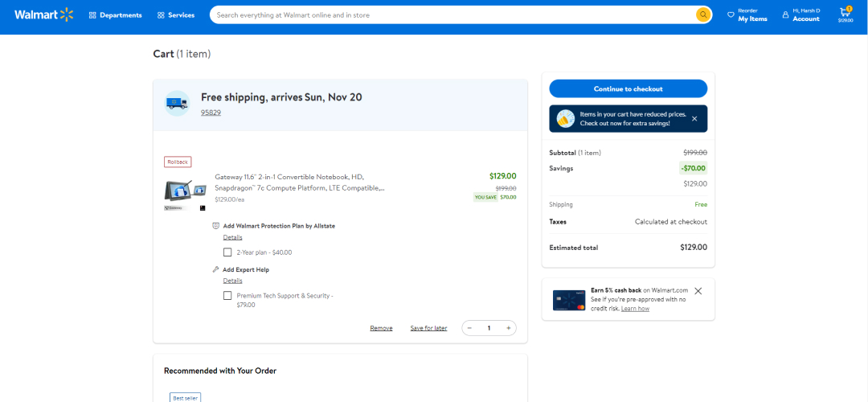
Task: Click the yellow search magnifier button
Action: [x=703, y=15]
